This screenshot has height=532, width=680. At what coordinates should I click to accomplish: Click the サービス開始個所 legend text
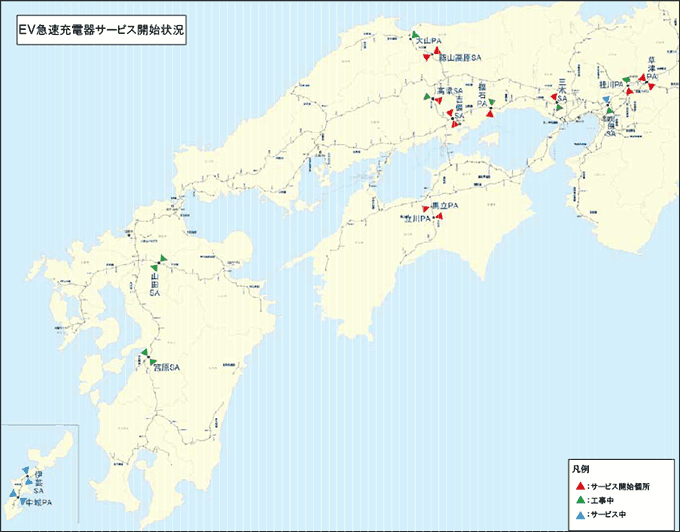pyautogui.click(x=621, y=486)
